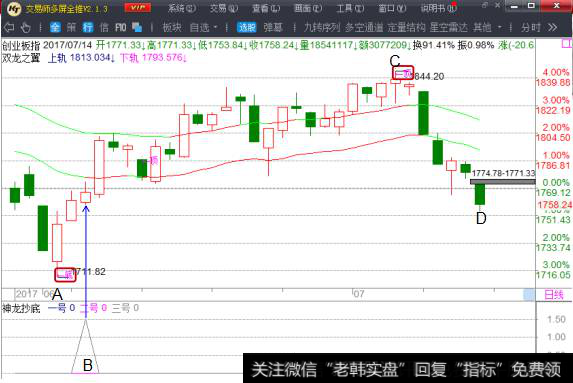The image size is (573, 383).
Task: Click the 双龙之翼 indicator name
Action: point(21,58)
